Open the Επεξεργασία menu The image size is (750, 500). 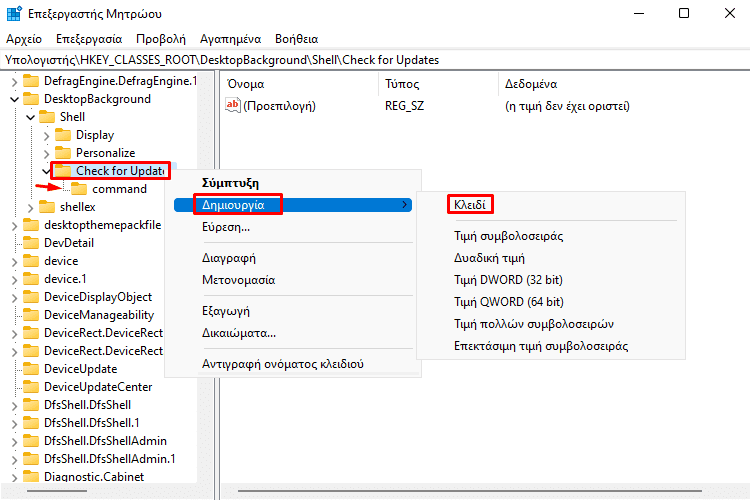89,39
